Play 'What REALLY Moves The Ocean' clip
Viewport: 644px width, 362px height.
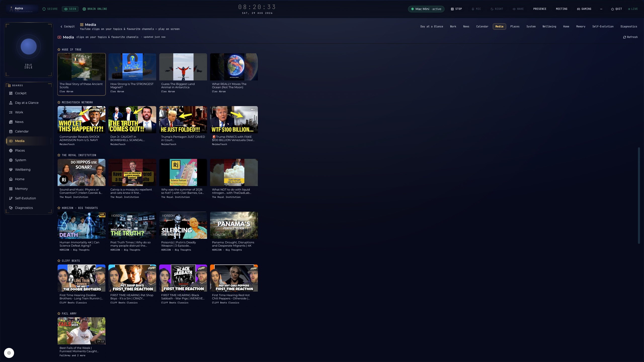(x=234, y=74)
